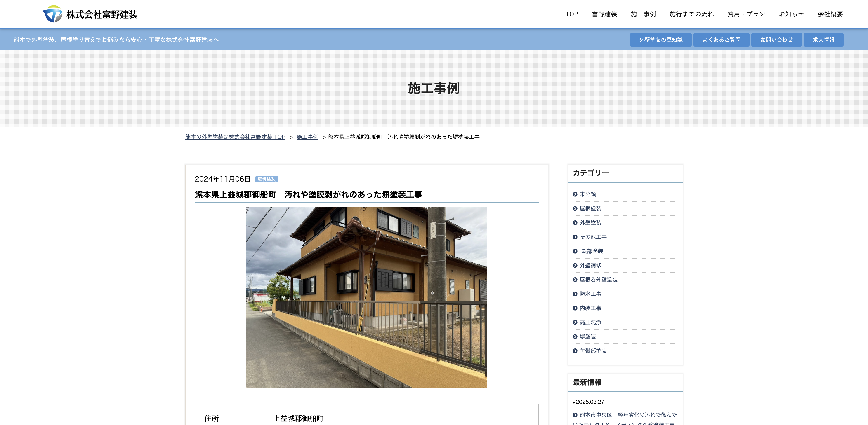Click arrow icon beside 鉄部塗装
Screen dimensions: 868x425
coord(575,251)
